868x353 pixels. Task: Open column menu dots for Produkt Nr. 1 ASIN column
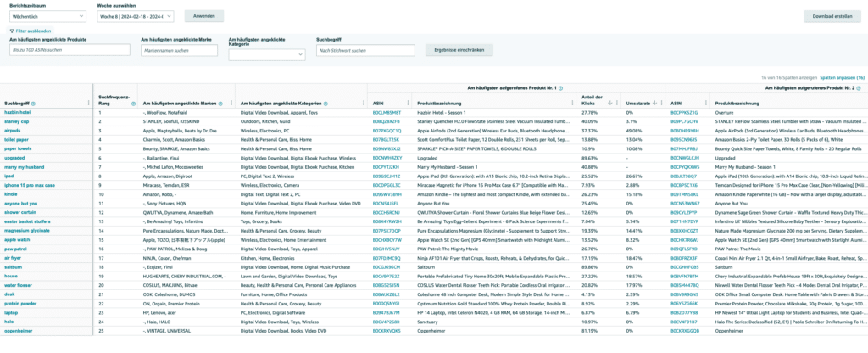click(x=409, y=103)
